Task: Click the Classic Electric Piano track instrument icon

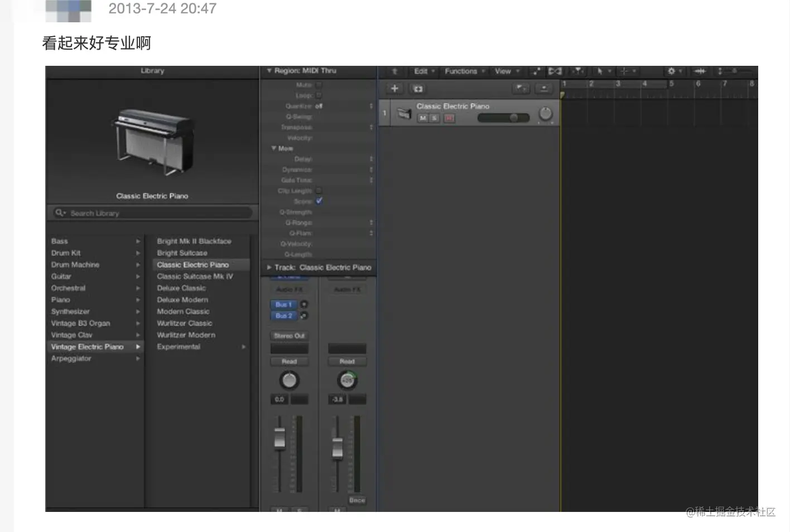Action: (404, 113)
